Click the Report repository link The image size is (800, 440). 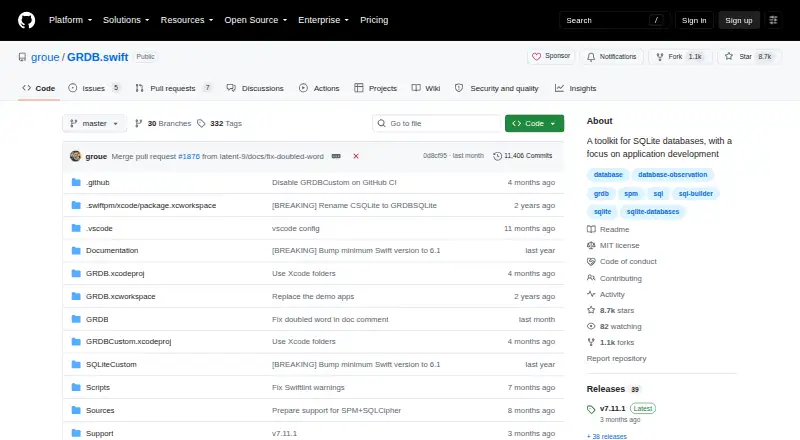616,358
